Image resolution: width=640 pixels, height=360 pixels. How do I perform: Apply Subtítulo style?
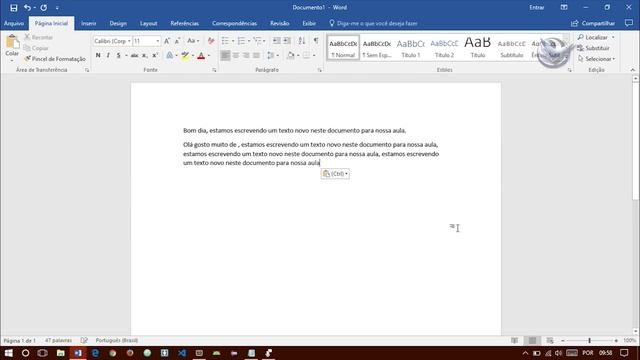tap(511, 48)
